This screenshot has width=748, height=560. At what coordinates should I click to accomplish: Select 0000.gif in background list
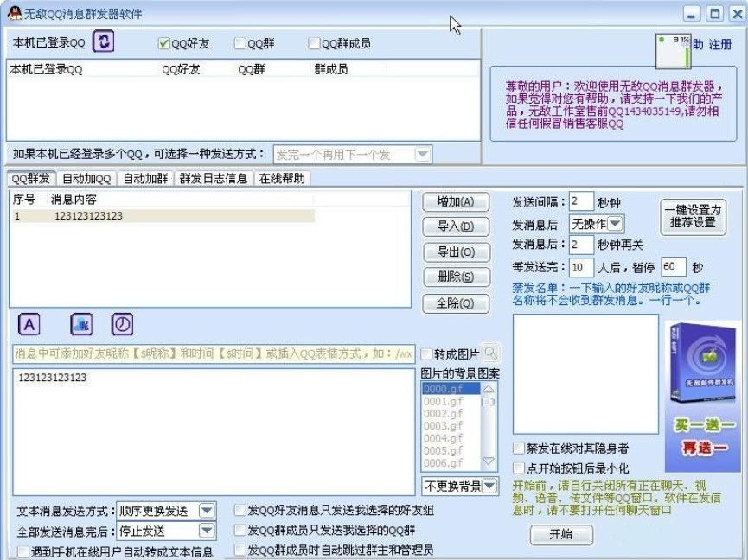coord(451,389)
